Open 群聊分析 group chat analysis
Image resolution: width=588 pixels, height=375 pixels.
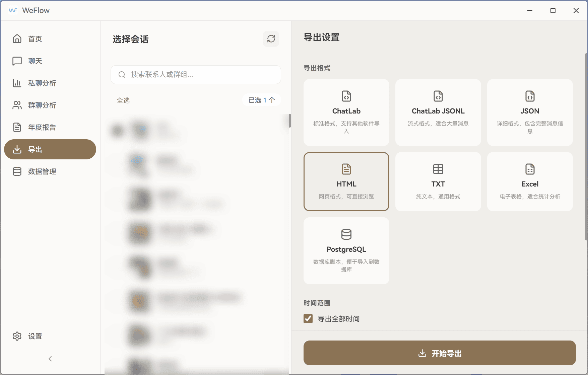coord(42,105)
